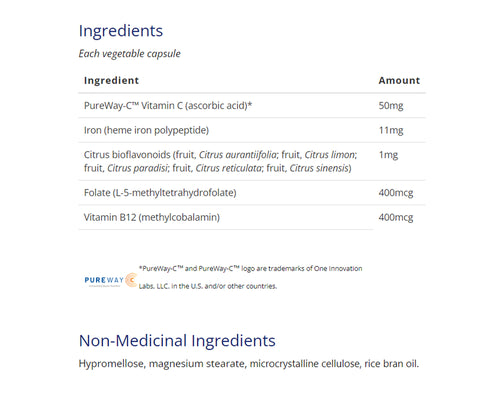Click the Non-Medicinal Ingredients heading

coord(177,341)
